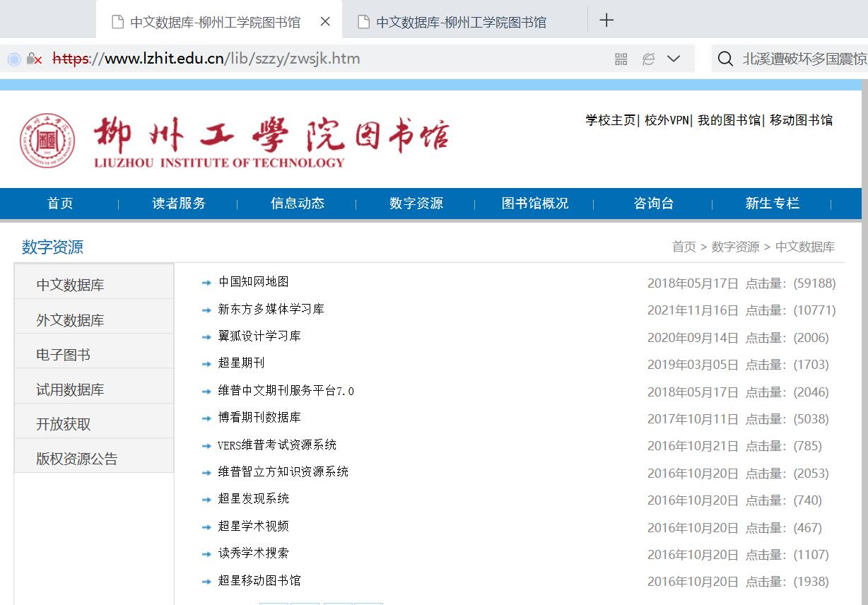Image resolution: width=868 pixels, height=605 pixels.
Task: Click the QR code icon in address bar
Action: pos(621,59)
